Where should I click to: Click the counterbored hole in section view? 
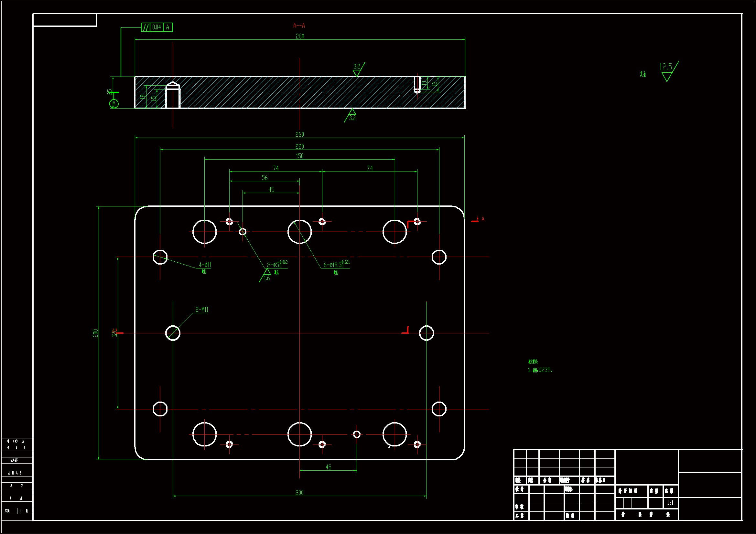point(173,95)
